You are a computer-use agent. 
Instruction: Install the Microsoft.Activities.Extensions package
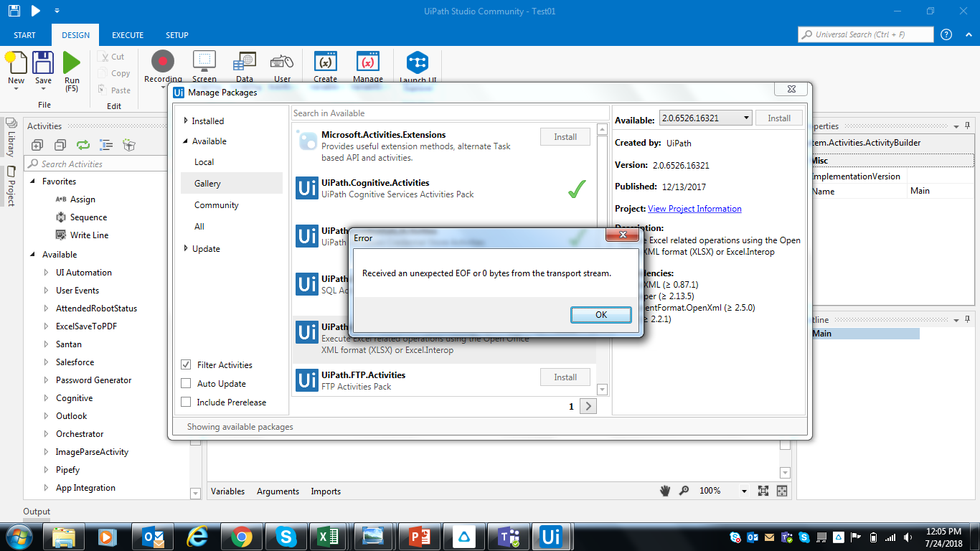[565, 136]
